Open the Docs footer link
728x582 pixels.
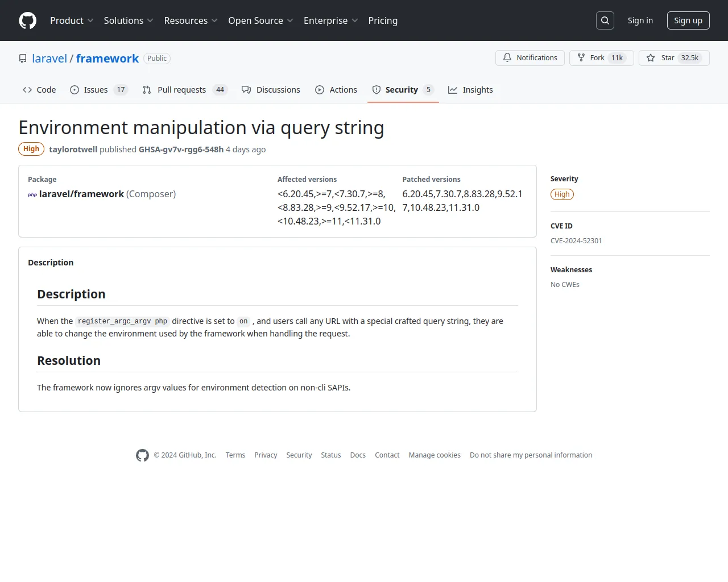pyautogui.click(x=358, y=455)
